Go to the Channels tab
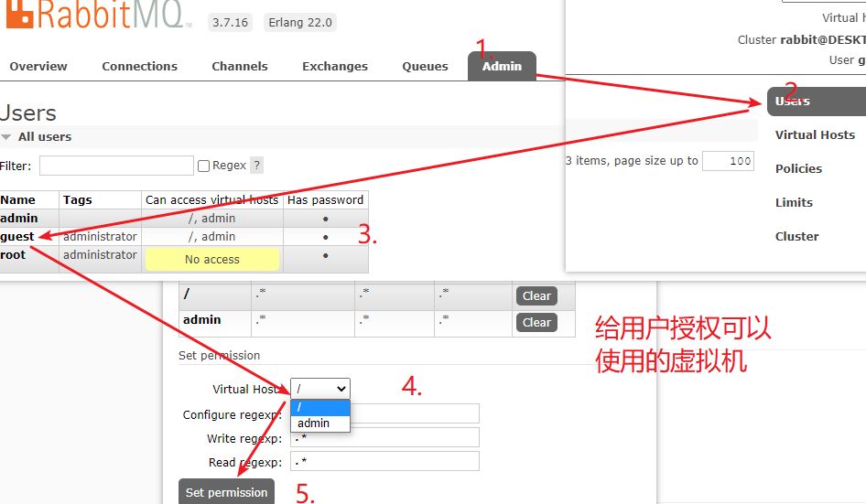 click(240, 66)
